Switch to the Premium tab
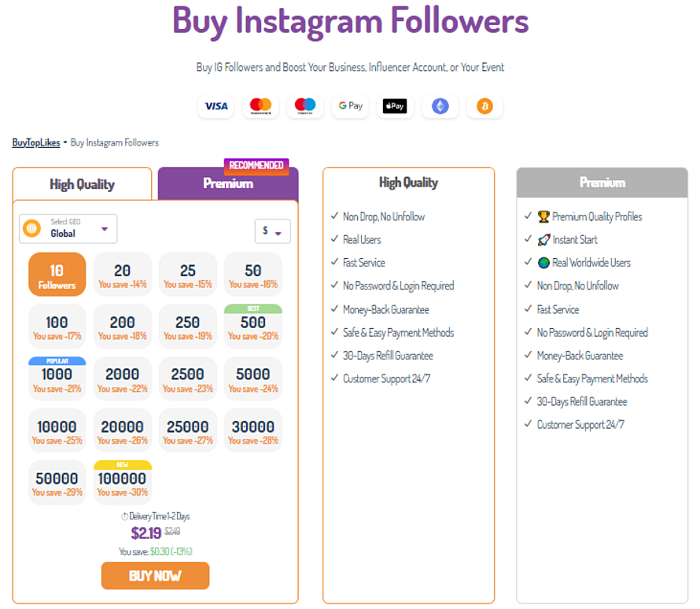 [x=228, y=183]
